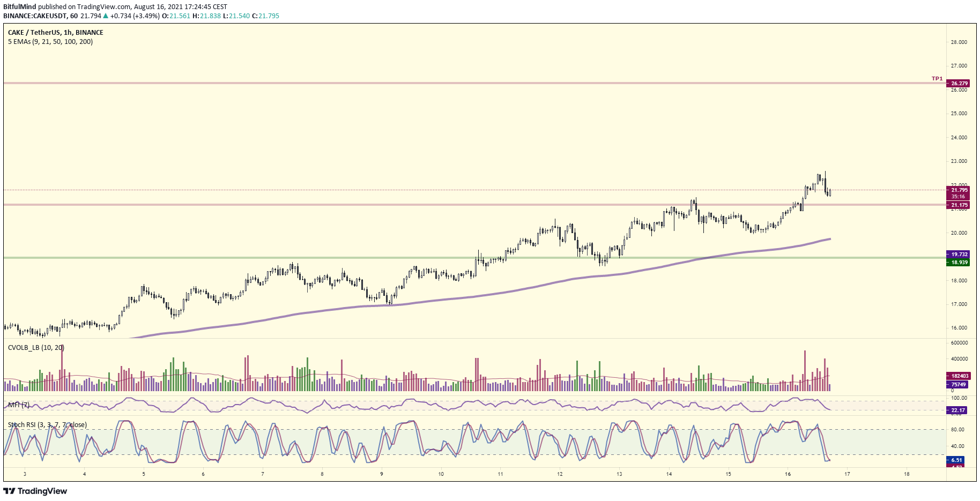Click the 400000 volume axis label
The width and height of the screenshot is (980, 501).
coord(959,359)
